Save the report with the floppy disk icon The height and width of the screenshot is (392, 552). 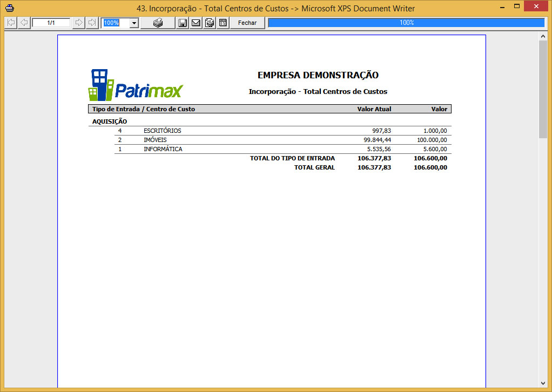pos(183,23)
